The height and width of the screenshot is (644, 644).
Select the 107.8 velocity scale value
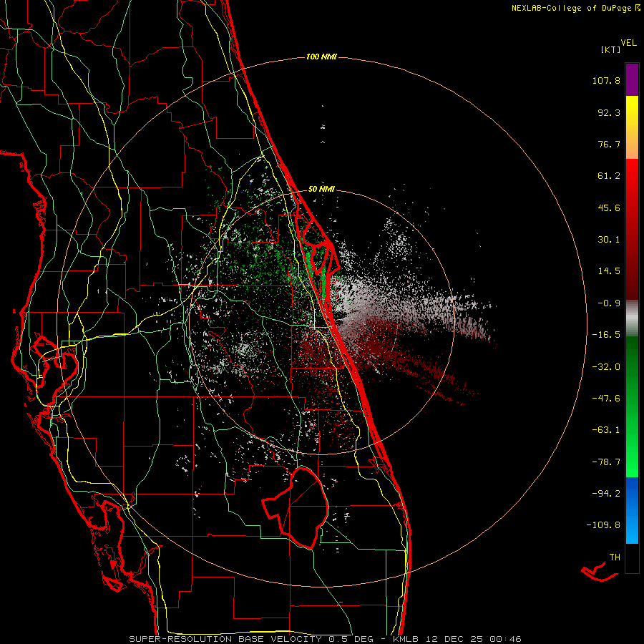[606, 80]
